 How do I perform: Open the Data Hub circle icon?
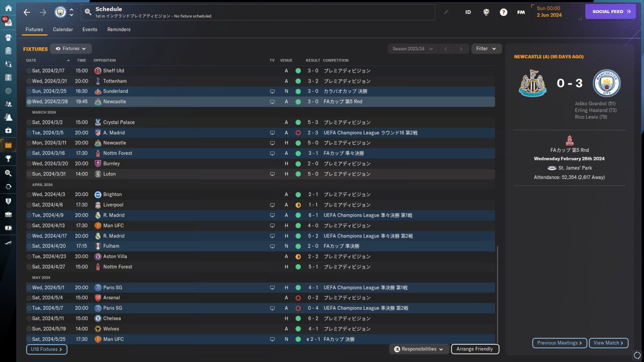[x=8, y=91]
